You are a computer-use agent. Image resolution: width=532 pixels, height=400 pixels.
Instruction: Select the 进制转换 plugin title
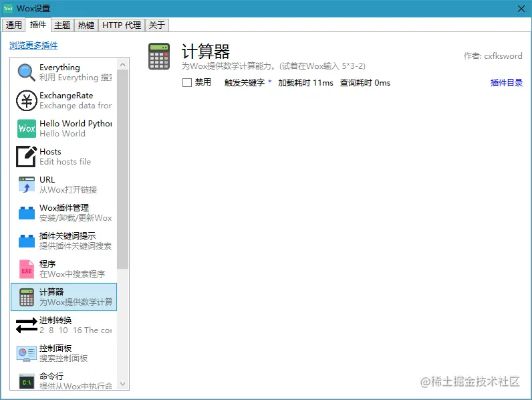tap(55, 320)
